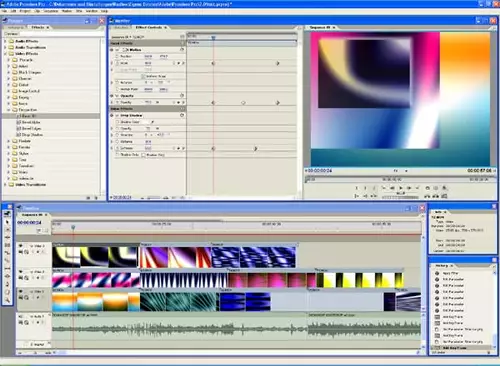The width and height of the screenshot is (500, 366).
Task: Select the Track Select tool
Action: [x=7, y=230]
